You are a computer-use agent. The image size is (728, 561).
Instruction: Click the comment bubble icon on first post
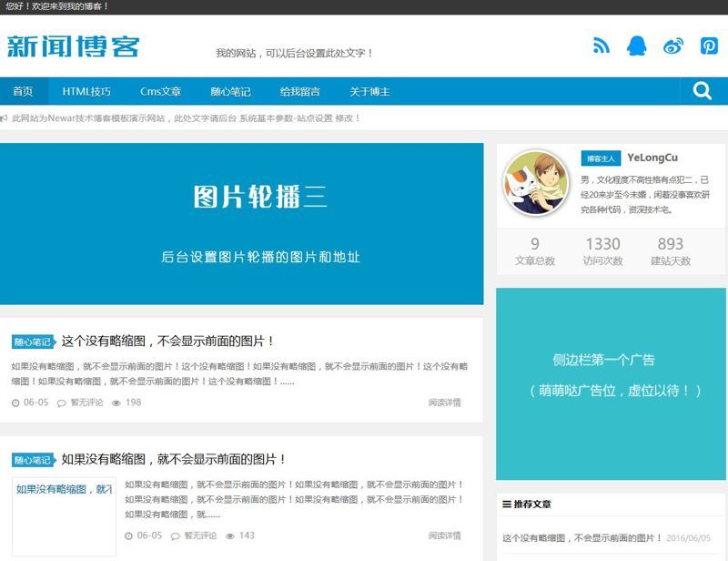(x=62, y=403)
